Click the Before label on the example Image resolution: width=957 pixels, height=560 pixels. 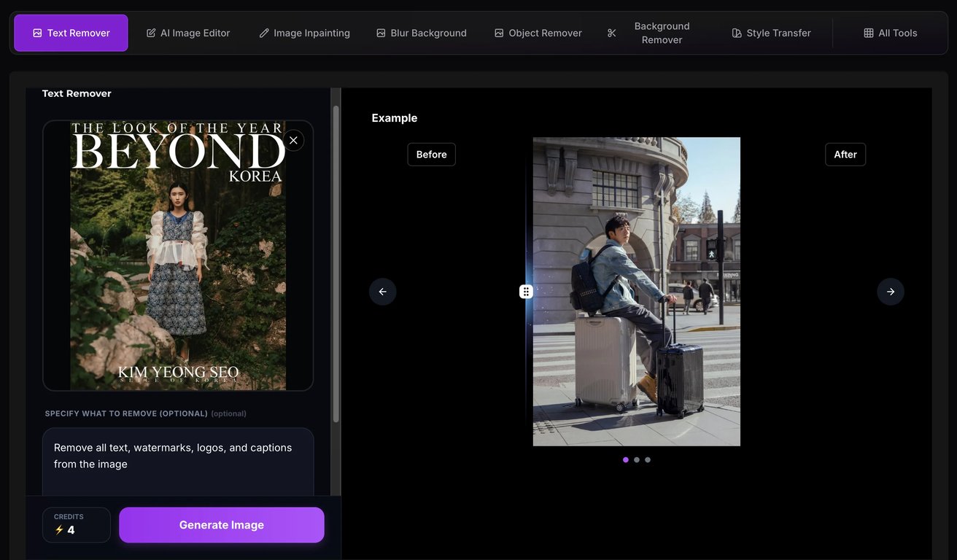432,155
